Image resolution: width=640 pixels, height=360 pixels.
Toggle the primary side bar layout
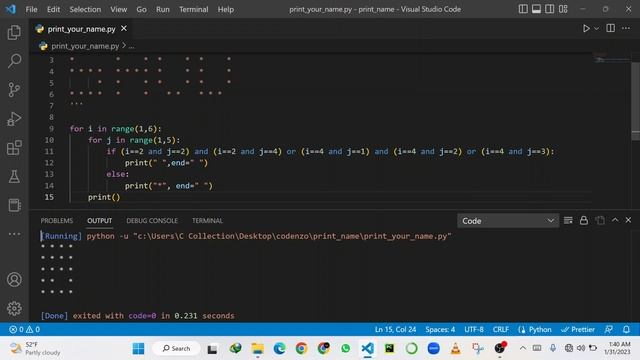pos(523,9)
